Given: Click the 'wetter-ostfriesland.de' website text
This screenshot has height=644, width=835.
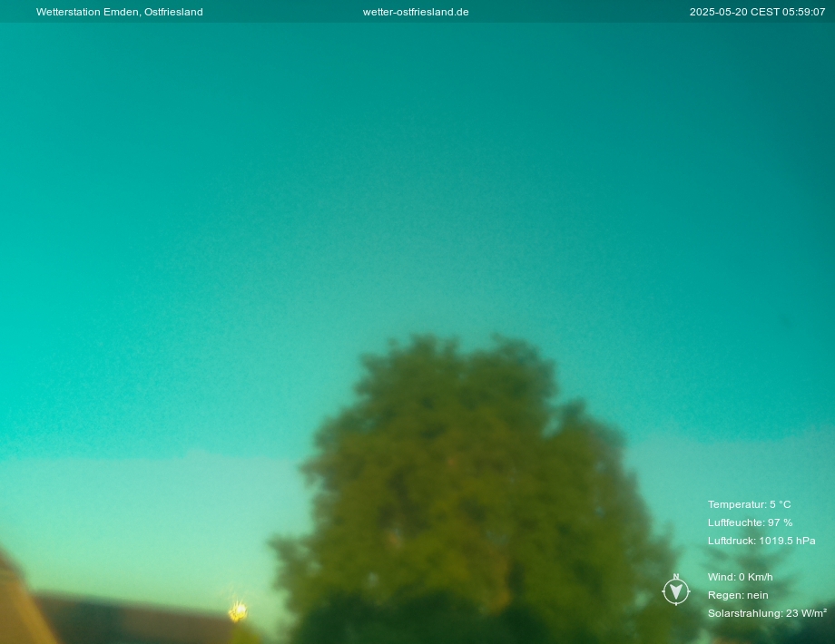Looking at the screenshot, I should pyautogui.click(x=416, y=12).
